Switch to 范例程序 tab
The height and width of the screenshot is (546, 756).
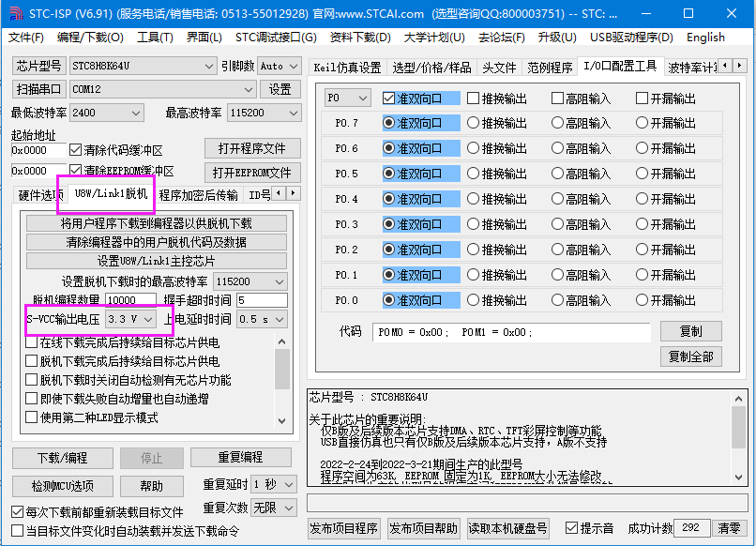549,68
